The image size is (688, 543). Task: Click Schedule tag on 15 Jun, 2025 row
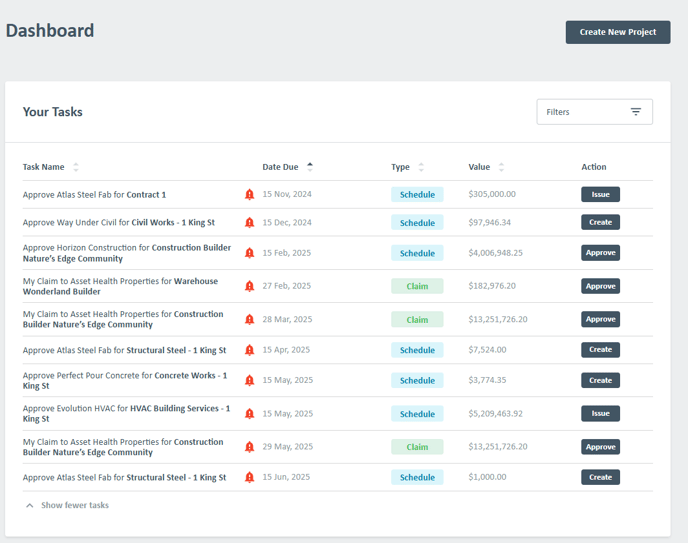[417, 477]
